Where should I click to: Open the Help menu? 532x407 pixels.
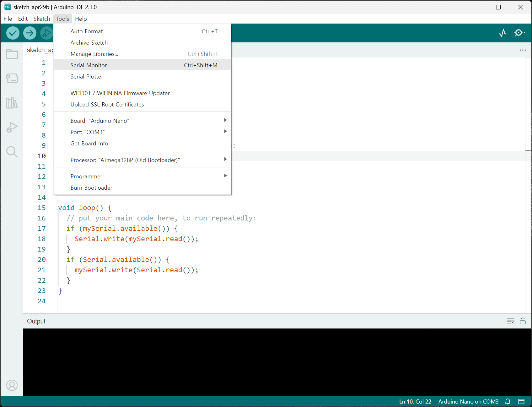click(x=81, y=19)
